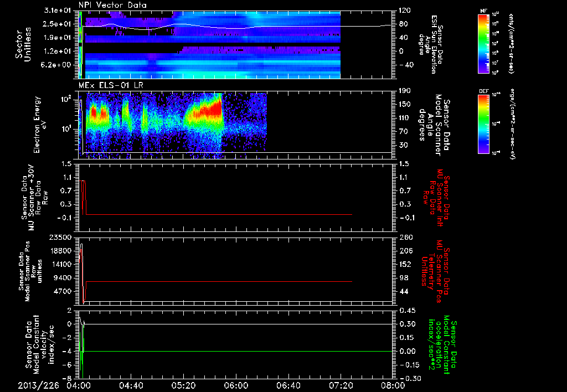Click the "06:40" time axis label
This screenshot has width=567, height=392.
[288, 385]
